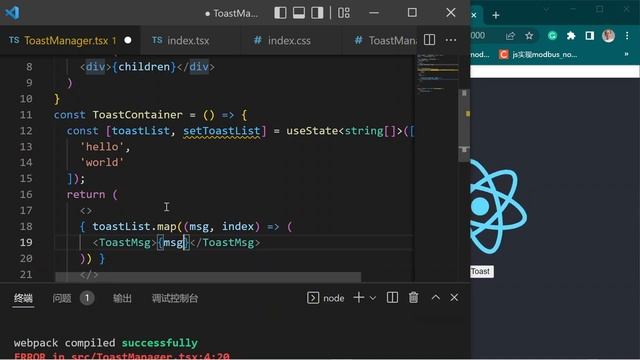The width and height of the screenshot is (640, 360).
Task: Toggle secondary side bar layout icon
Action: 317,13
